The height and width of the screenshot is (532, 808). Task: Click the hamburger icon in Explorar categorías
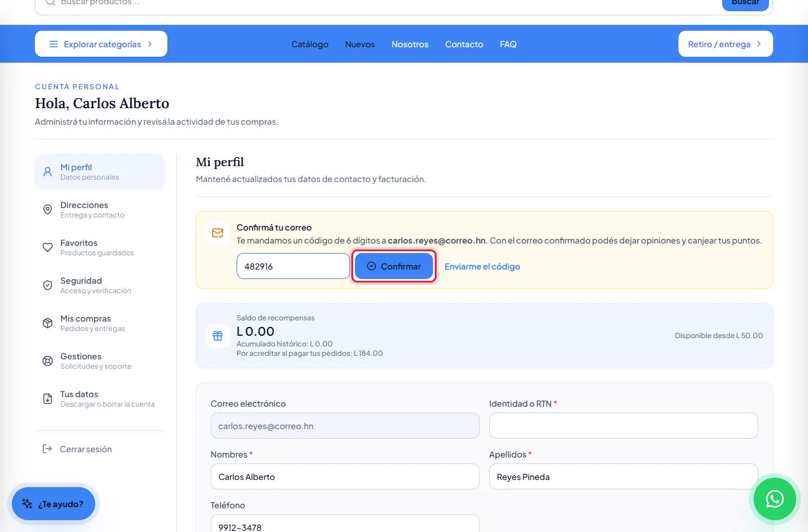pos(53,44)
